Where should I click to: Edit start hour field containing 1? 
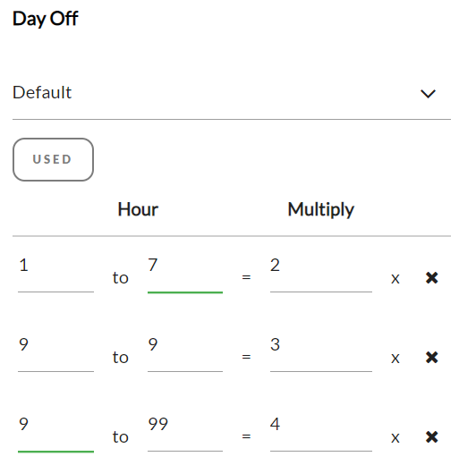(x=55, y=272)
